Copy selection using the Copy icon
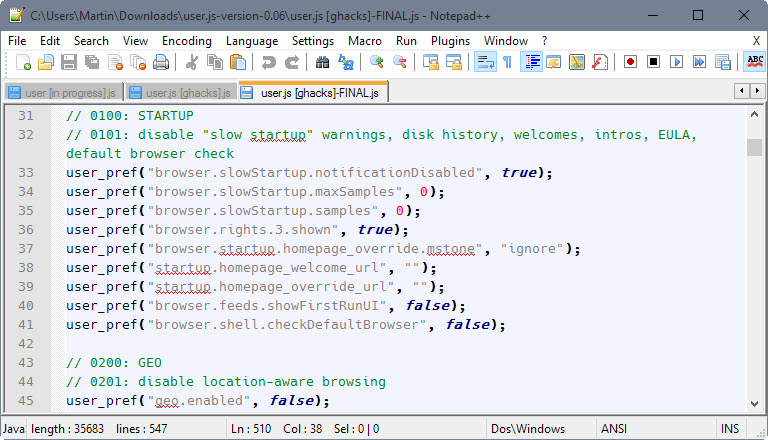768x440 pixels. tap(215, 62)
